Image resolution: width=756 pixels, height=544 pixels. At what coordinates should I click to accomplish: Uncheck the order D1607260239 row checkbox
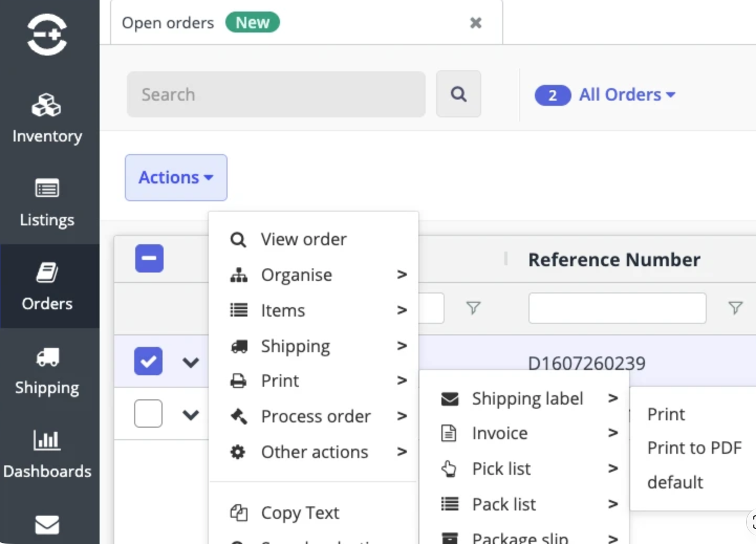tap(148, 361)
